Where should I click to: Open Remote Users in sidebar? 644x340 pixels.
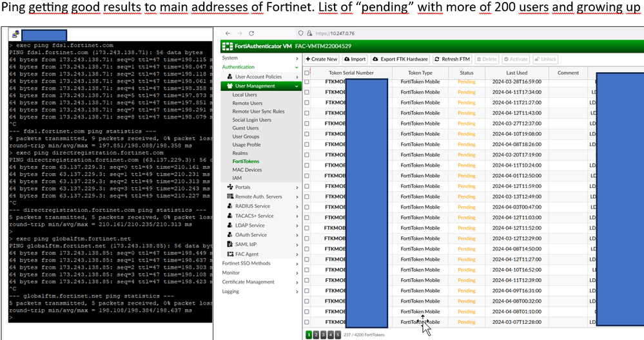(248, 104)
